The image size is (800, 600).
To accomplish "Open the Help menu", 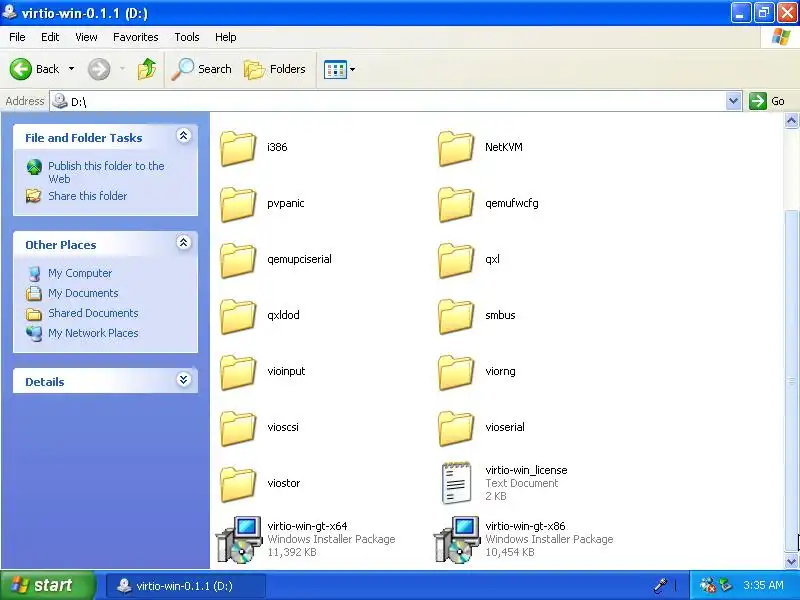I will click(x=226, y=37).
